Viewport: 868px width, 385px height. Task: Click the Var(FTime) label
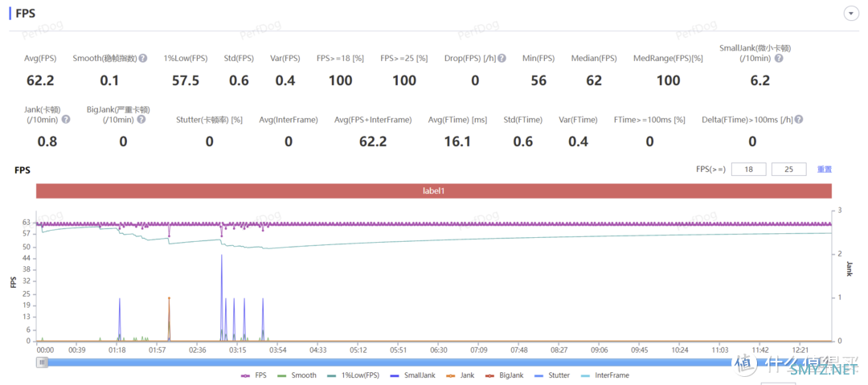[x=579, y=120]
